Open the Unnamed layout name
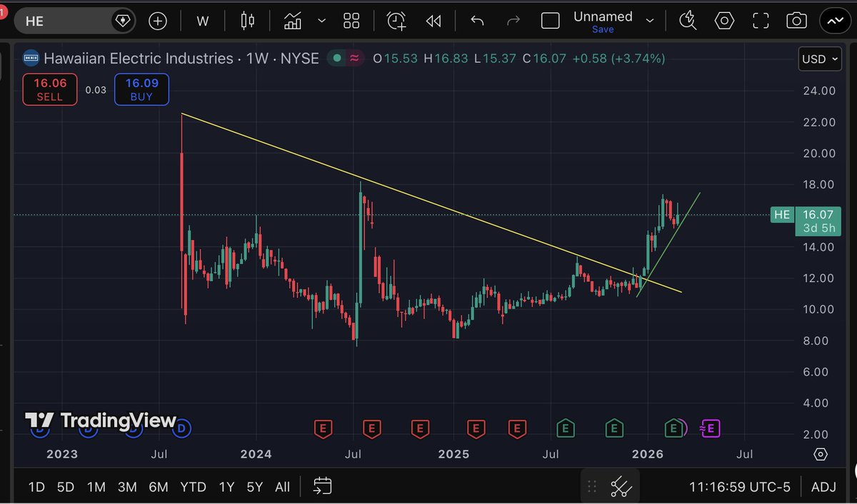 (x=603, y=16)
